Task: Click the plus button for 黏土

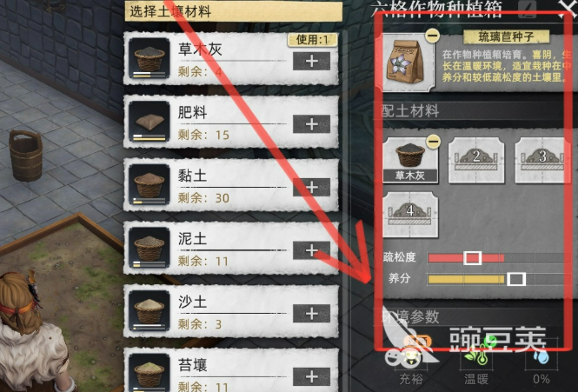Action: pos(311,188)
